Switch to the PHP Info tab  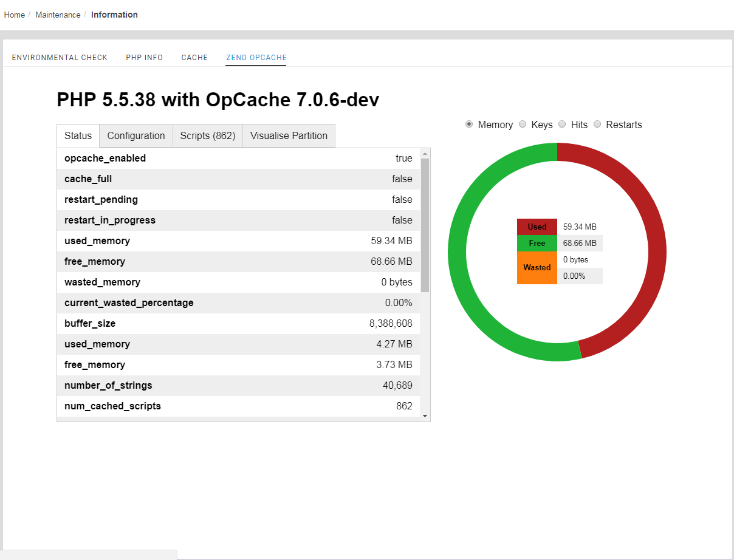click(145, 58)
